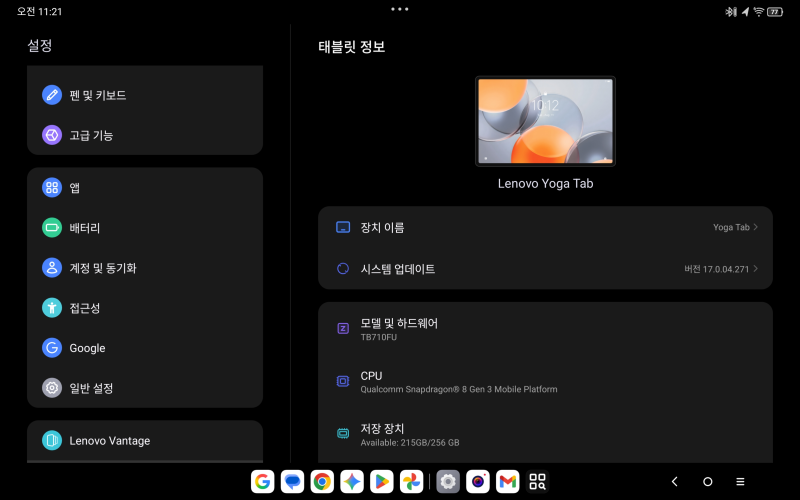Open the app drawer search icon
Viewport: 800px width, 500px height.
(537, 481)
